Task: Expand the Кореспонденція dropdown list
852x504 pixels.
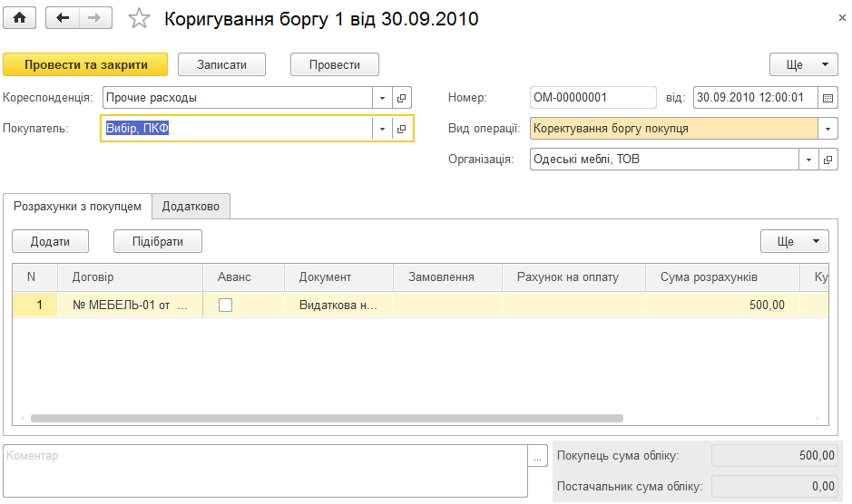Action: [x=382, y=98]
